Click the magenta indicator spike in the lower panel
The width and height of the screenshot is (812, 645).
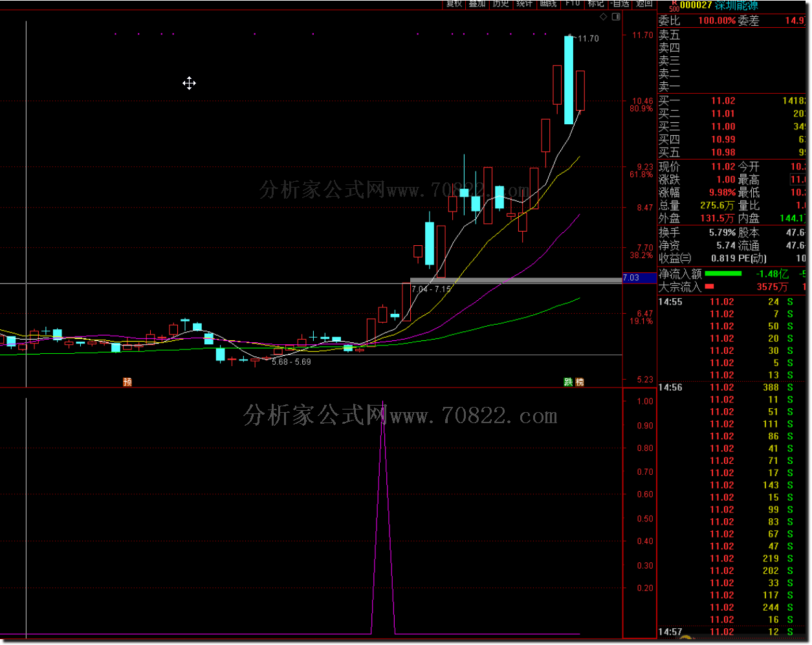[x=383, y=518]
